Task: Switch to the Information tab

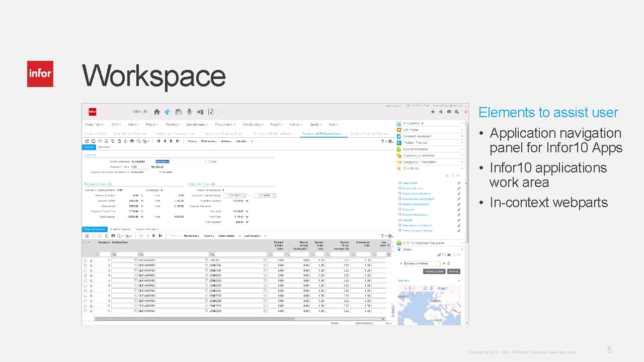Action: [104, 147]
